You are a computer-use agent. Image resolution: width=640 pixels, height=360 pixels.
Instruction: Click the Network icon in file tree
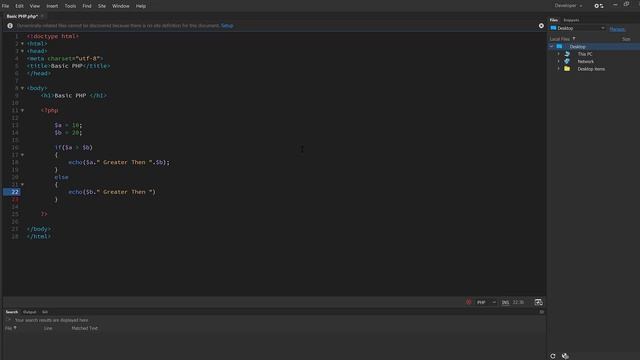point(567,61)
